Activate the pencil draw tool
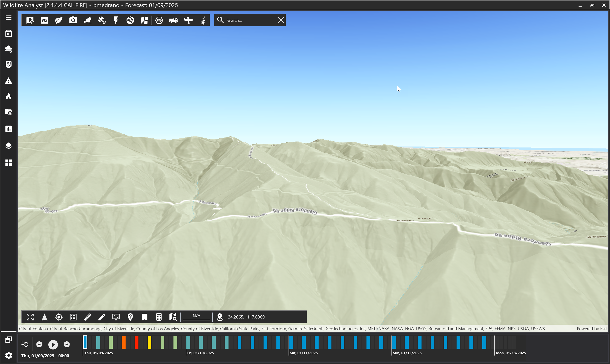This screenshot has width=610, height=364. pyautogui.click(x=102, y=317)
